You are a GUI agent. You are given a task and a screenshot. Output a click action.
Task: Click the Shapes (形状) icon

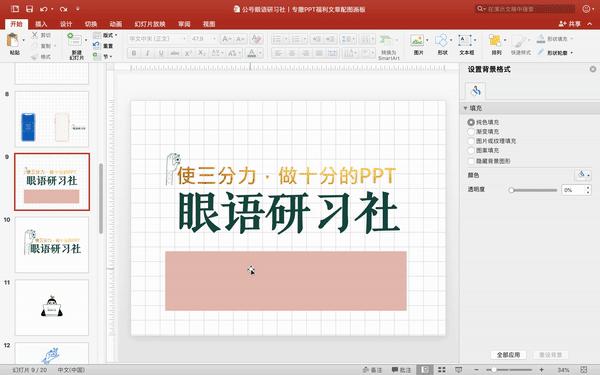click(x=441, y=40)
